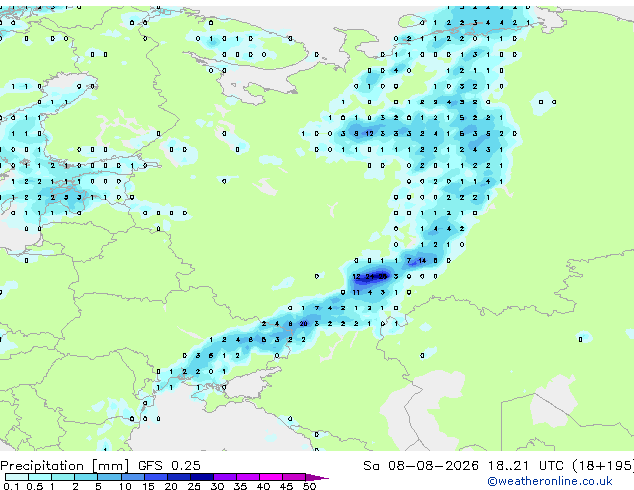Click the 'Precipitation [mm] GFS 0.25' title text

(x=100, y=466)
